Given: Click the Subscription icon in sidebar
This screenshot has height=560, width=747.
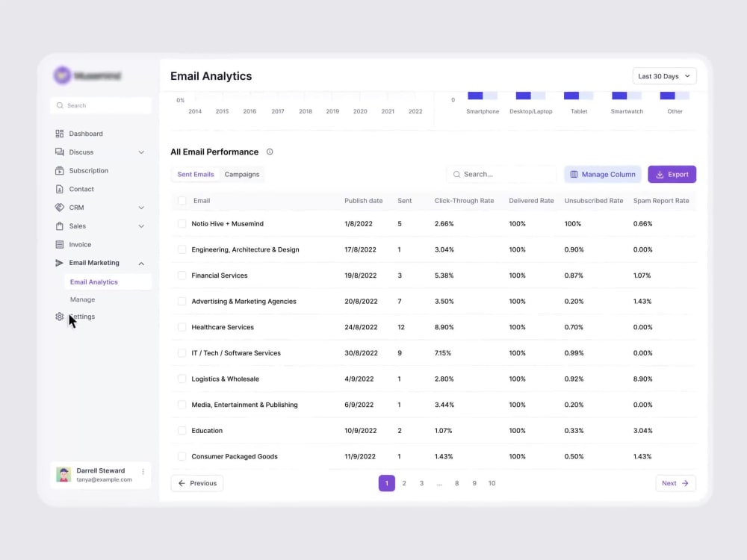Looking at the screenshot, I should [60, 170].
